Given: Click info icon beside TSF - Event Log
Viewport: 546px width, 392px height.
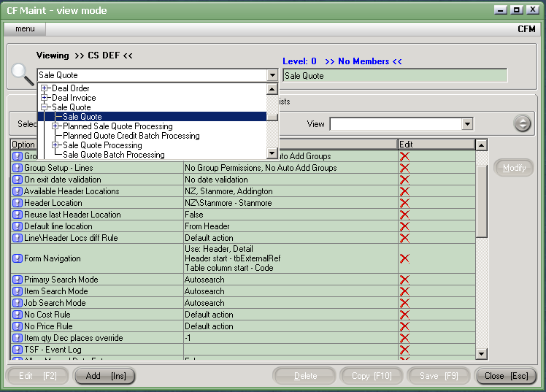Looking at the screenshot, I should [17, 350].
